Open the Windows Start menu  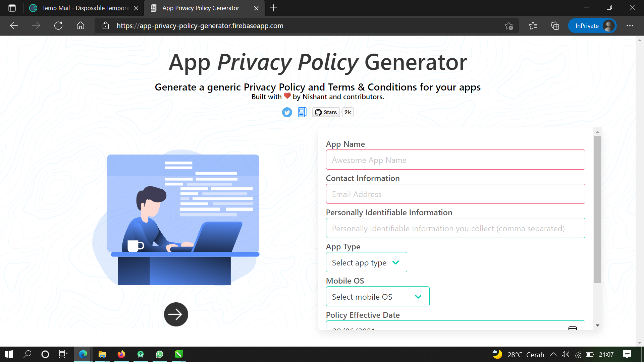(x=9, y=354)
